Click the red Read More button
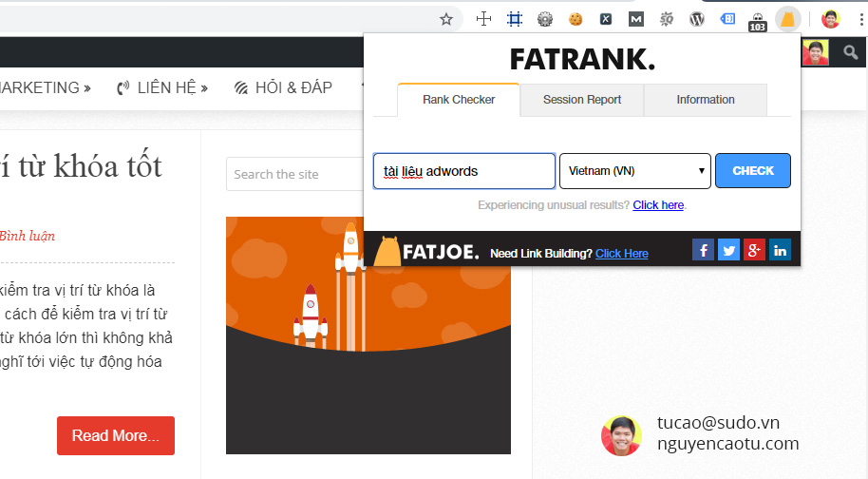868x479 pixels. tap(116, 435)
